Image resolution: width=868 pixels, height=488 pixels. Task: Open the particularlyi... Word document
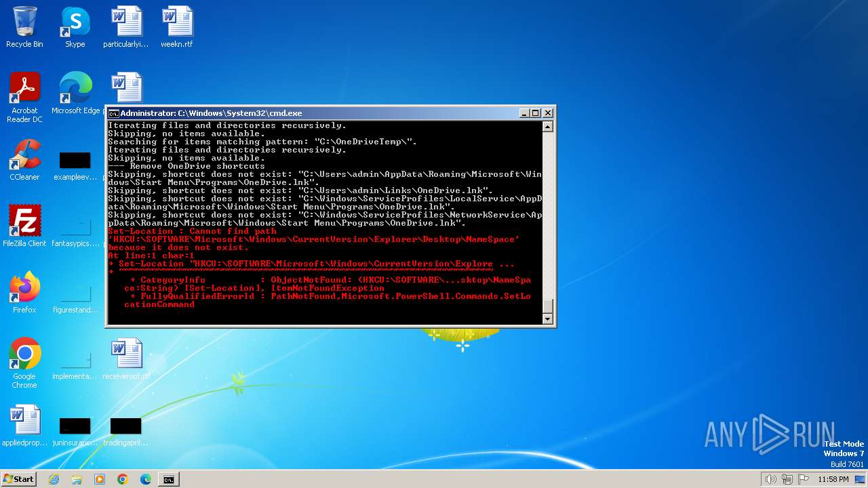(126, 27)
